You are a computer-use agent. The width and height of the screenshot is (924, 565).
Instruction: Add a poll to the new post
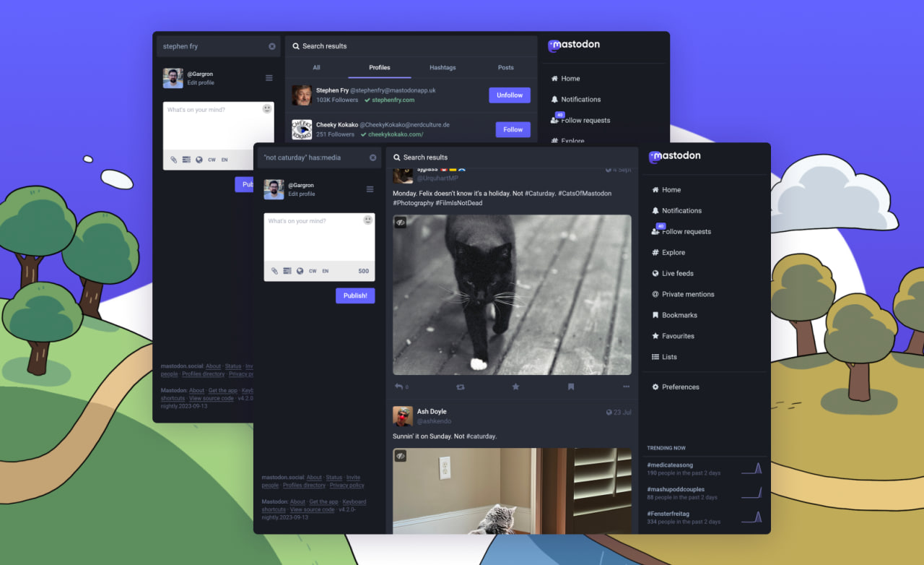pos(288,271)
